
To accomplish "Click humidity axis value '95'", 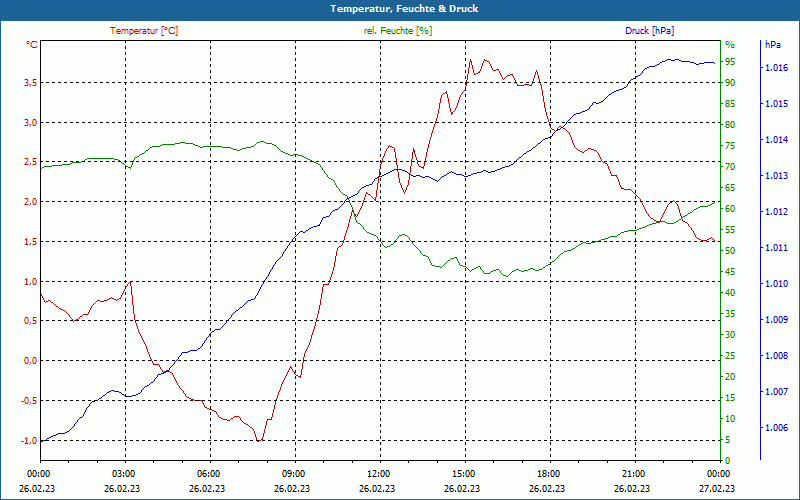I will 730,62.
